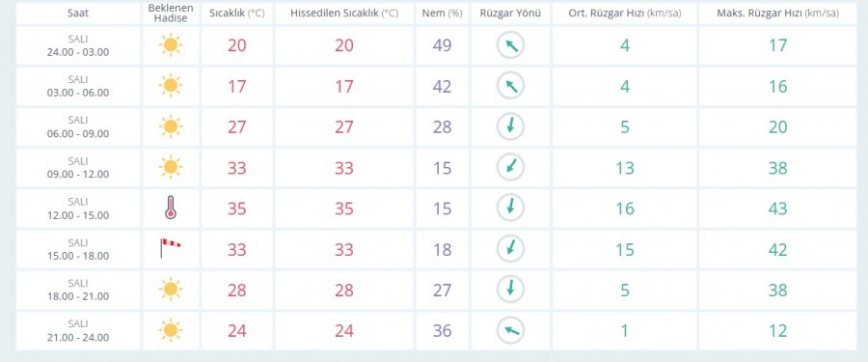Image resolution: width=868 pixels, height=362 pixels.
Task: Select the Hissedilen Sıcaklık column header
Action: [344, 14]
